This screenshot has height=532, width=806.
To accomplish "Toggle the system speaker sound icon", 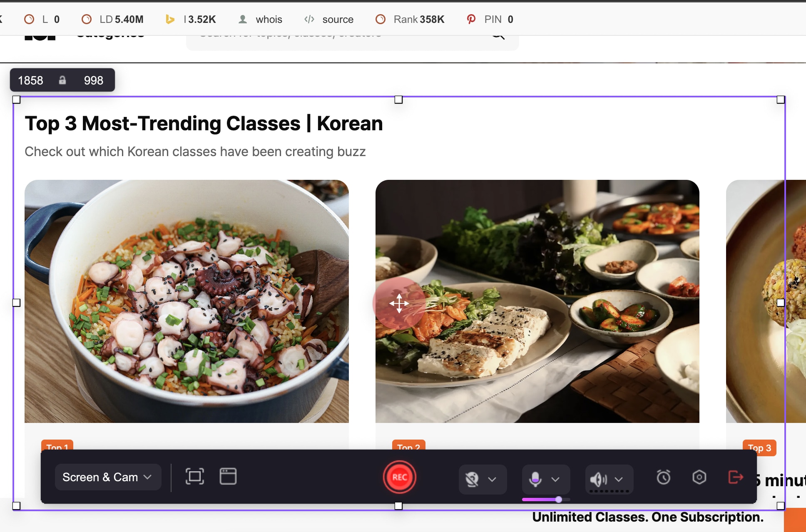I will 598,479.
